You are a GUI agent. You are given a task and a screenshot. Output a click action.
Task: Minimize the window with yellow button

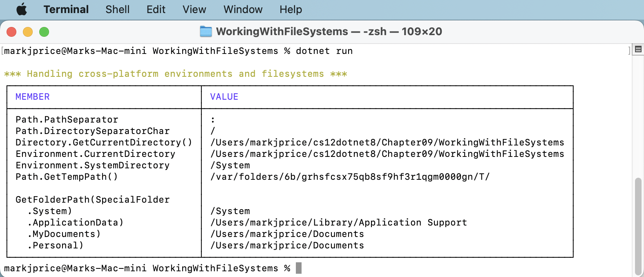pyautogui.click(x=28, y=32)
